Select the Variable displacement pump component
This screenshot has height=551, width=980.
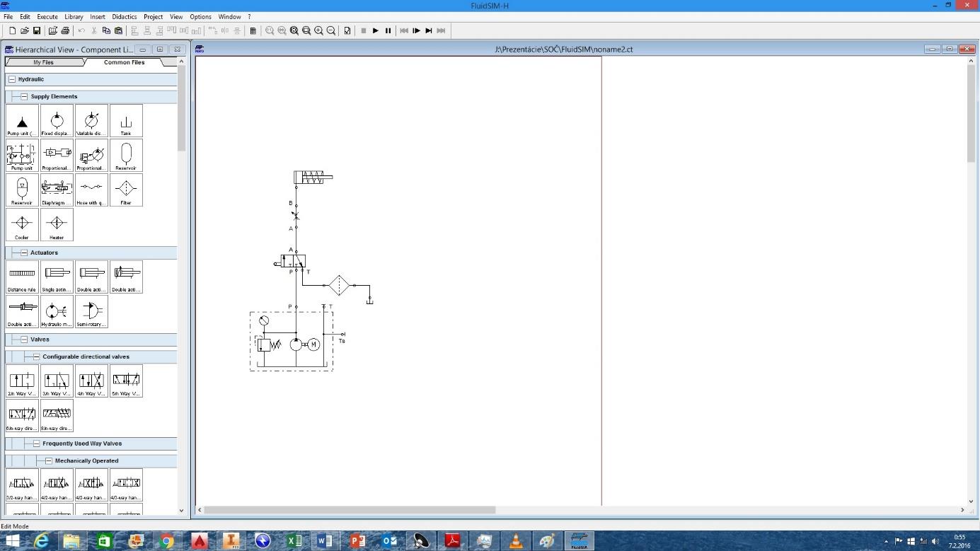[x=91, y=120]
